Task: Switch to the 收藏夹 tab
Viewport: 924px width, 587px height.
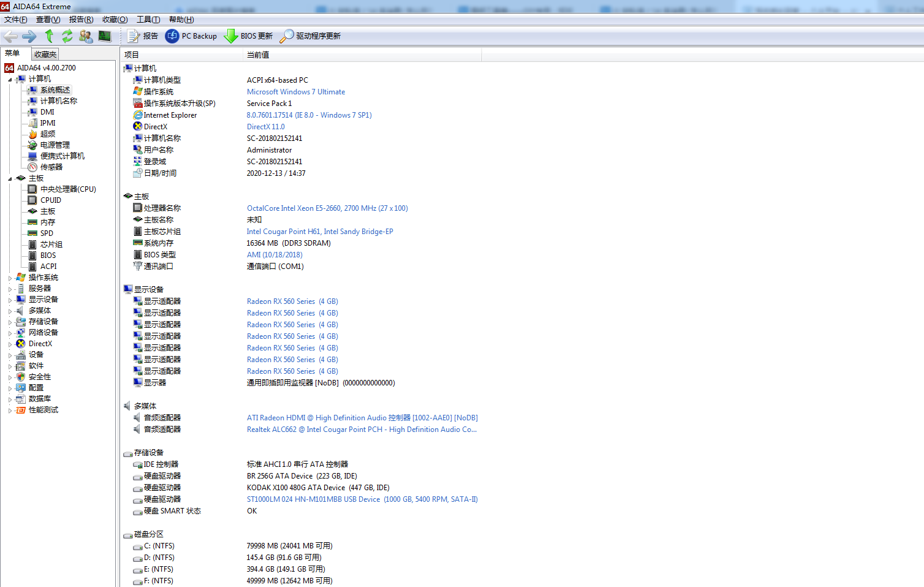Action: (x=45, y=55)
